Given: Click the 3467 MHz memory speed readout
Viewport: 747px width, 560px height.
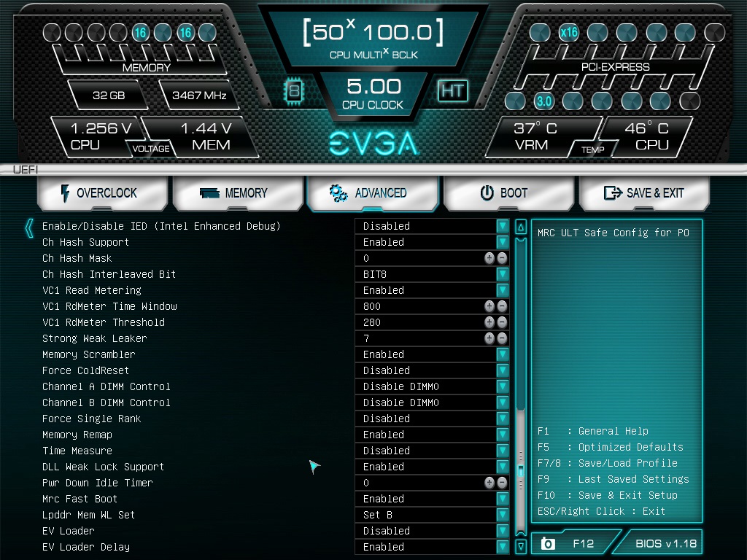Looking at the screenshot, I should pos(199,96).
